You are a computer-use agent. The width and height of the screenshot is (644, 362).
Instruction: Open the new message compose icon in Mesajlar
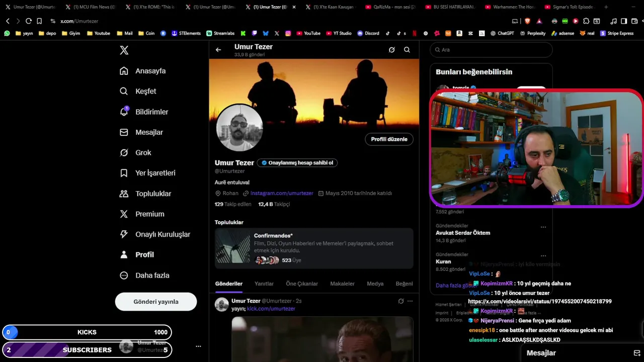636,353
